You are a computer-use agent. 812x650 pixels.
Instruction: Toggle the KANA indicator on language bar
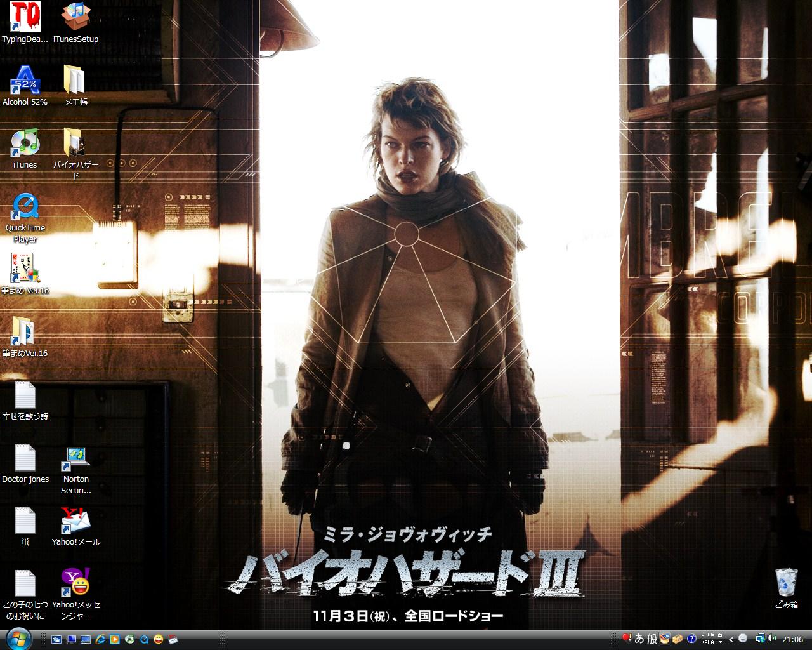(707, 642)
